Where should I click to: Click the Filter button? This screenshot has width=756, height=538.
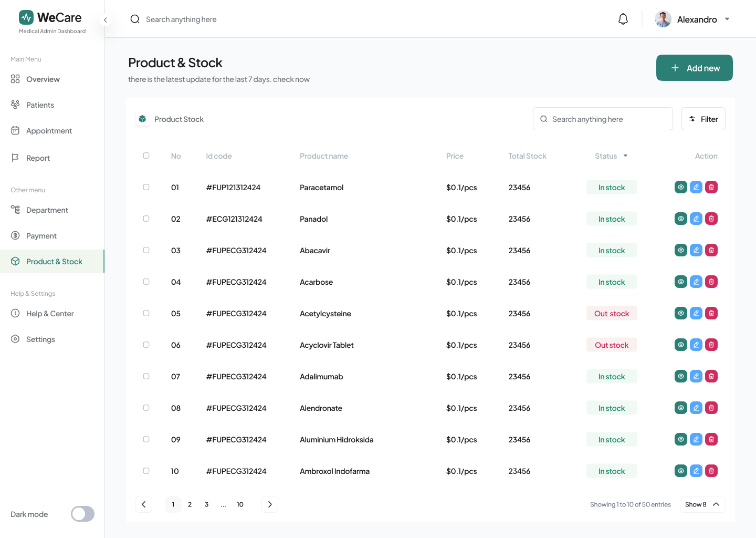(703, 119)
